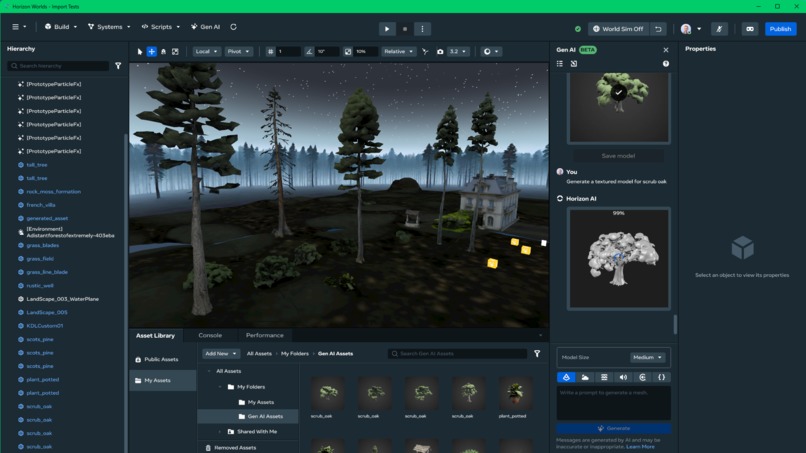Open Gen AI help question icon
Screen dimensions: 806x453
click(x=666, y=64)
